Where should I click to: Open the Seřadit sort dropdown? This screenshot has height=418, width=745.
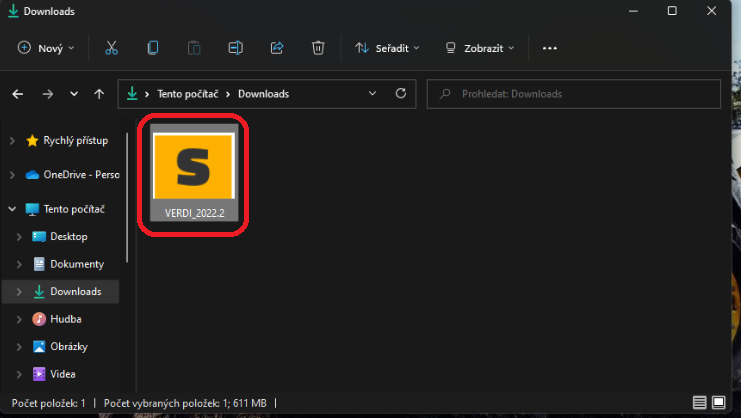point(387,48)
